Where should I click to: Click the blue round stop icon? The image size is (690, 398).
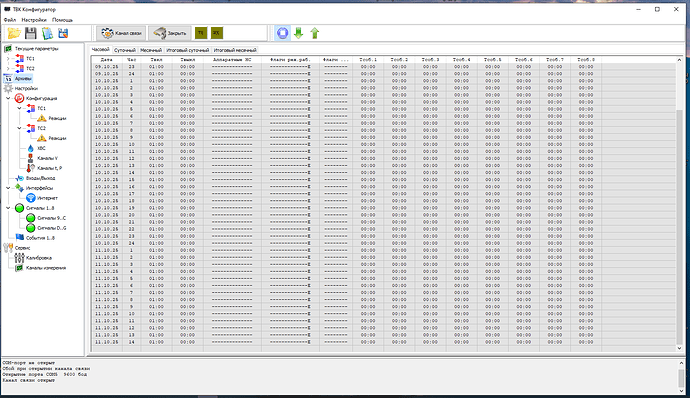click(283, 33)
